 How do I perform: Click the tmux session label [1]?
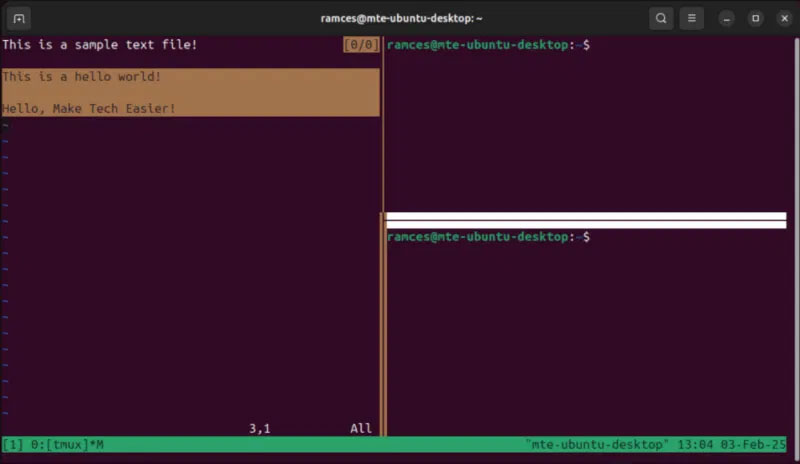13,445
